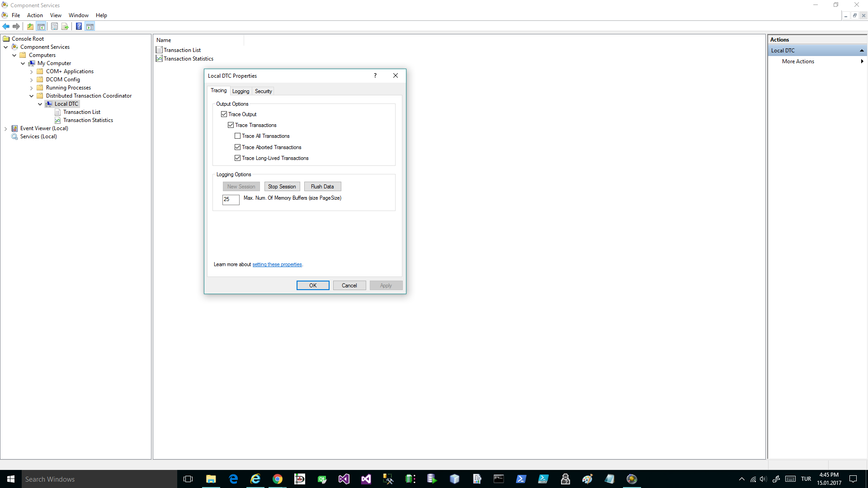Expand Event Viewer (Local) node
This screenshot has height=488, width=868.
click(6, 129)
